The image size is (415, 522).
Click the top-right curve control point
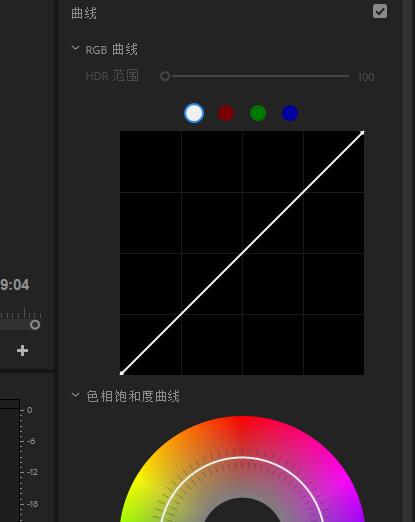(x=362, y=133)
